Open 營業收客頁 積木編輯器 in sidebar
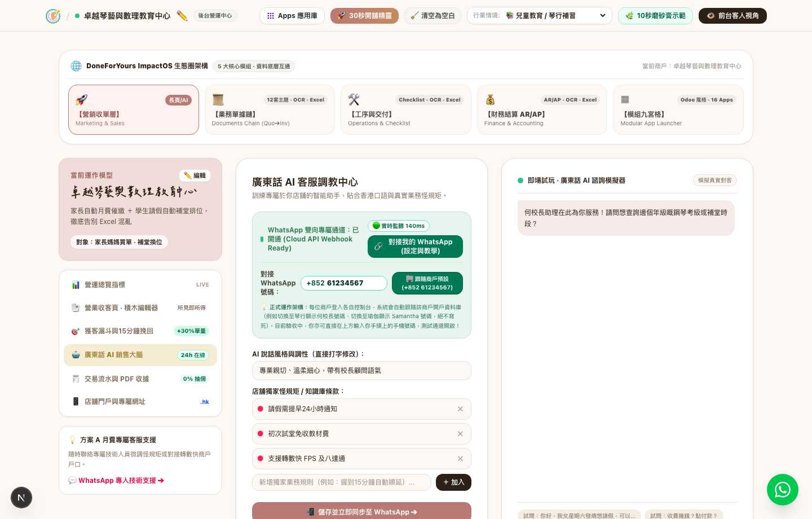The width and height of the screenshot is (812, 519). click(140, 308)
